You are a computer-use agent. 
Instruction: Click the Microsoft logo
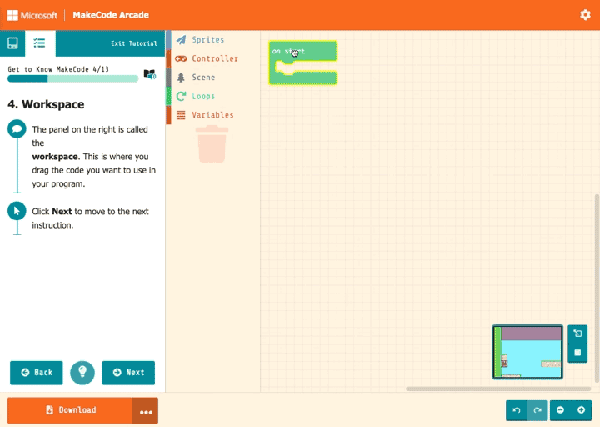point(32,15)
